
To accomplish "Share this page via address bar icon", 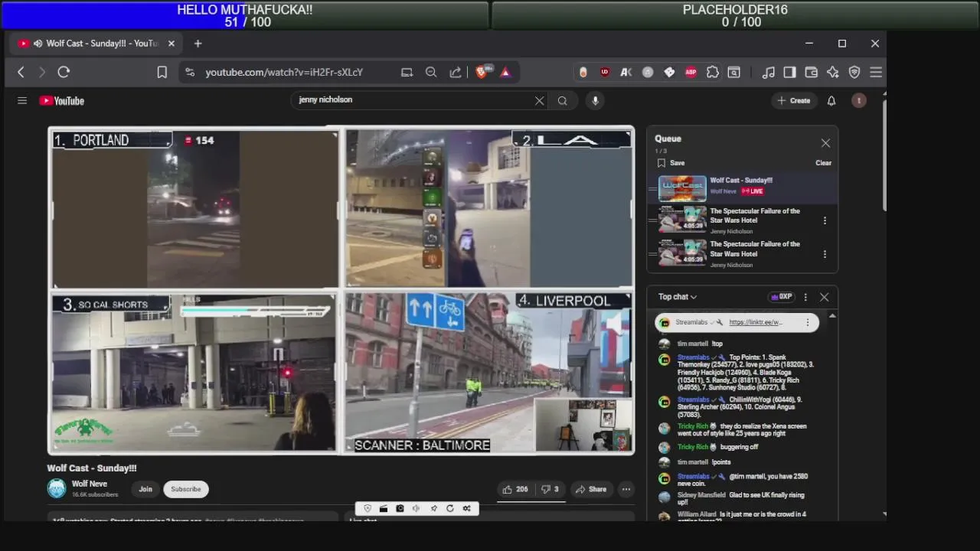I will [x=456, y=72].
